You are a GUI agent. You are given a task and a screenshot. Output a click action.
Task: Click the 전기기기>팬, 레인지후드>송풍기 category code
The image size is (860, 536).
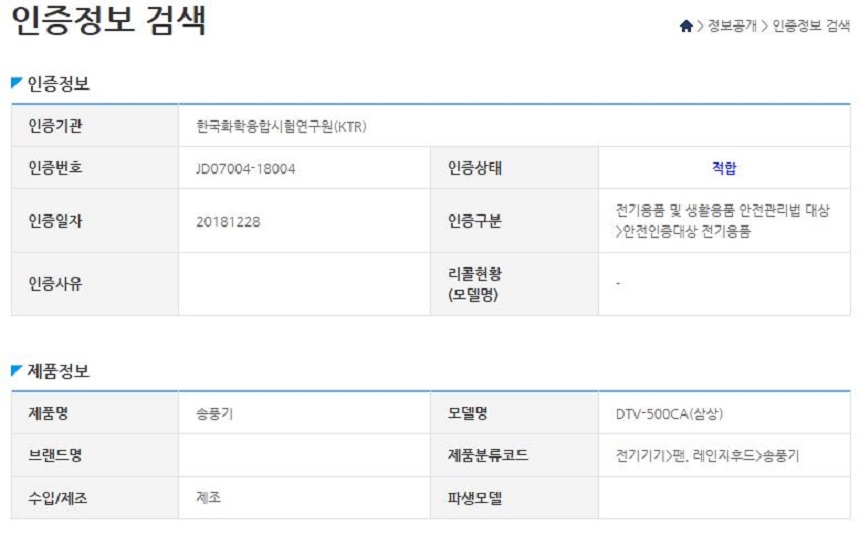coord(707,456)
